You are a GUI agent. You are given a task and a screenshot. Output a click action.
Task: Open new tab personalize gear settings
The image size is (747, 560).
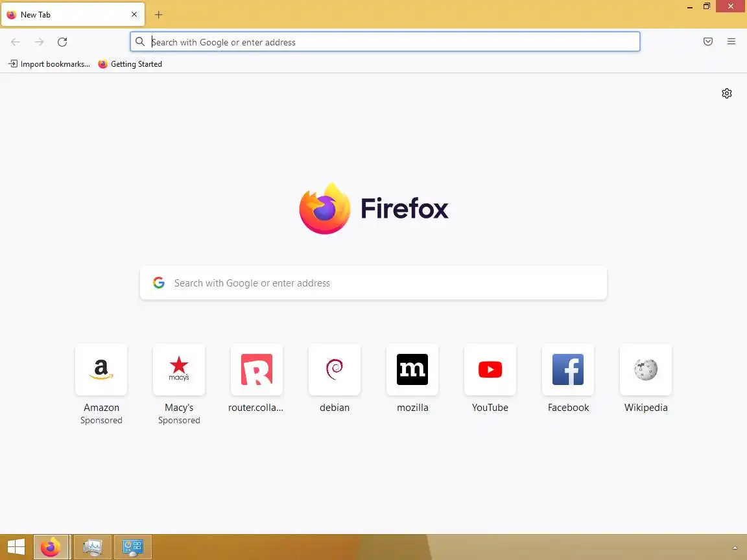[x=726, y=93]
